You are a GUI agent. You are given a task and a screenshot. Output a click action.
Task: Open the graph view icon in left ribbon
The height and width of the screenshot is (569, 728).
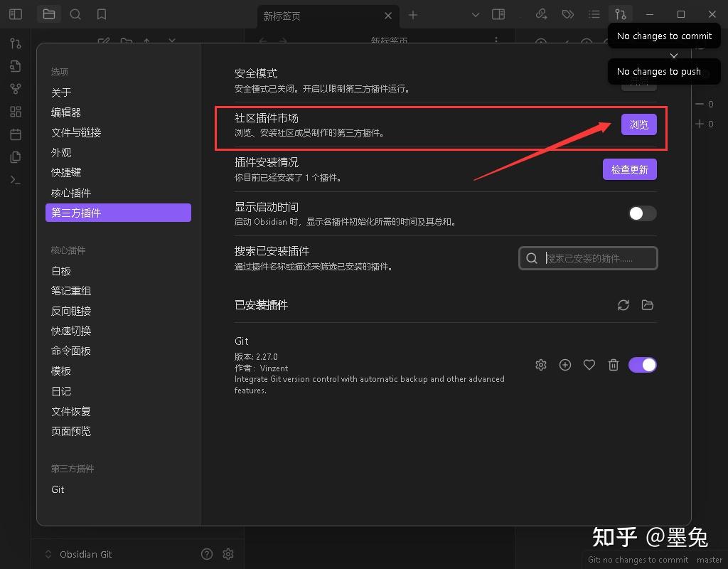point(15,88)
